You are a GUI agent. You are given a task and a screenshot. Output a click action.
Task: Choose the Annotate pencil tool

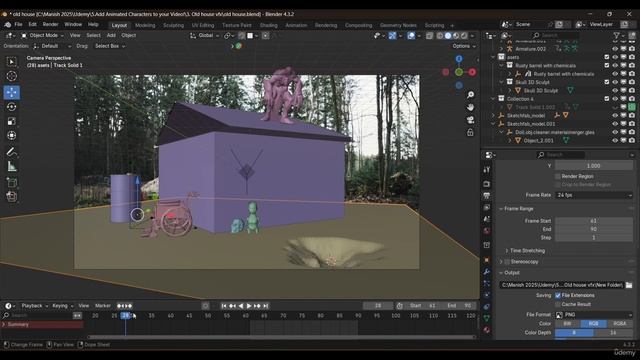click(11, 152)
